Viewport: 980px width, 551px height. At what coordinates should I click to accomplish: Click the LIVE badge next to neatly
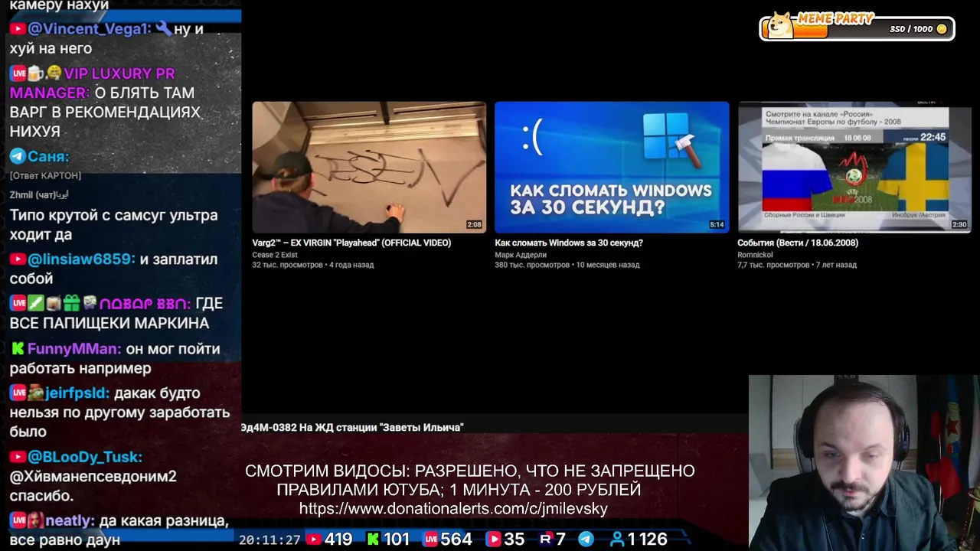coord(18,520)
